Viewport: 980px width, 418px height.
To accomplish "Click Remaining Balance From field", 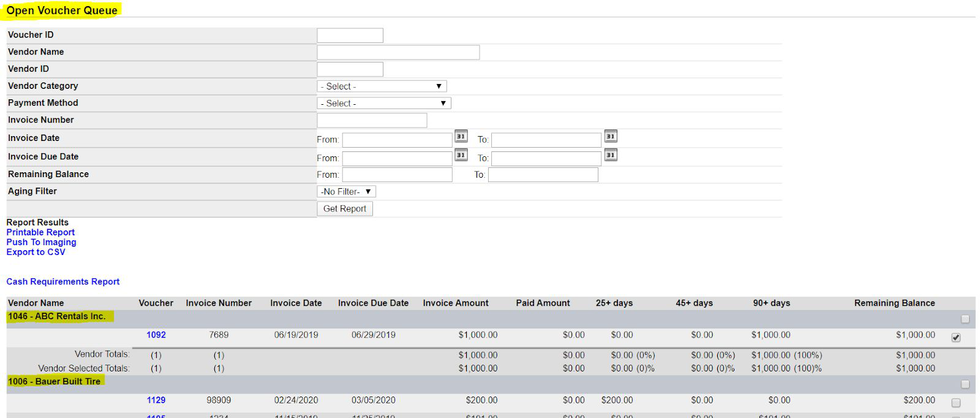I will pos(397,175).
